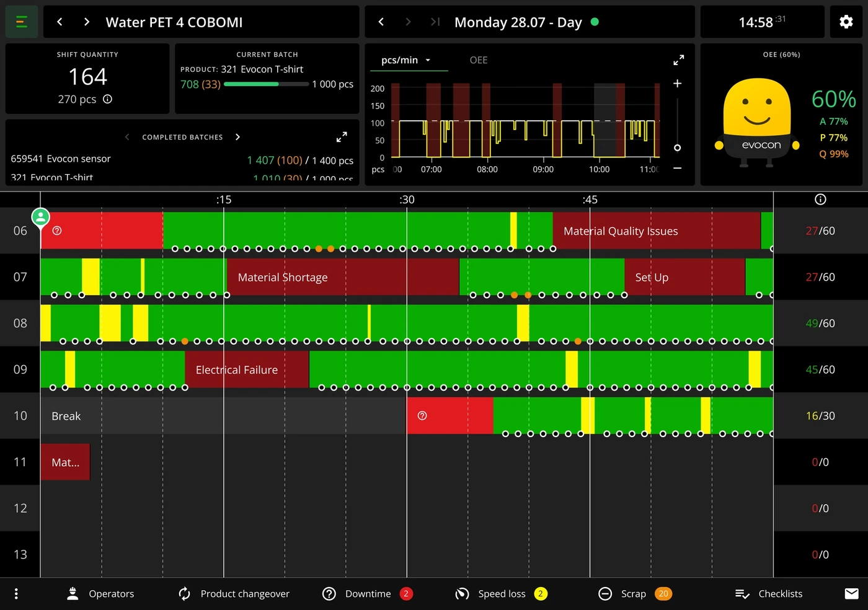The width and height of the screenshot is (868, 610).
Task: Open the messages envelope icon
Action: click(852, 594)
